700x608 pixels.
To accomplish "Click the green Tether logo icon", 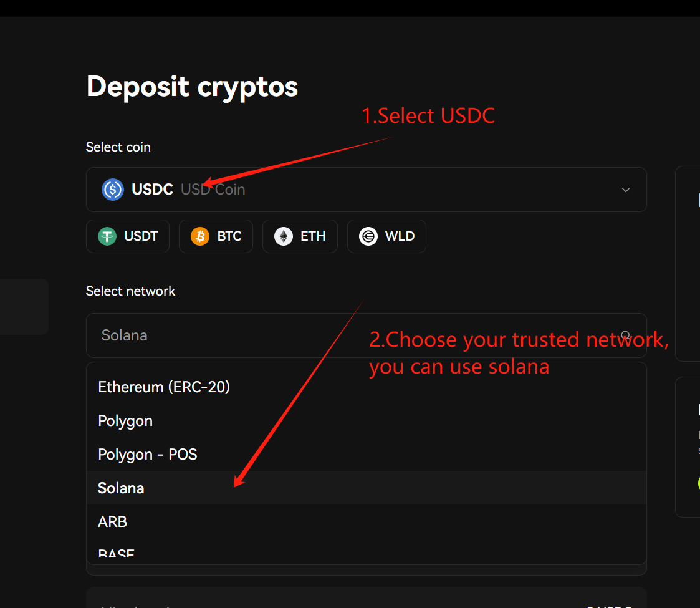I will (107, 236).
